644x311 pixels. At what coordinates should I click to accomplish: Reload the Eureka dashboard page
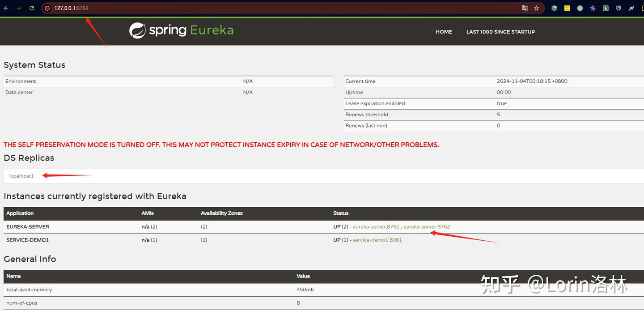pyautogui.click(x=31, y=8)
